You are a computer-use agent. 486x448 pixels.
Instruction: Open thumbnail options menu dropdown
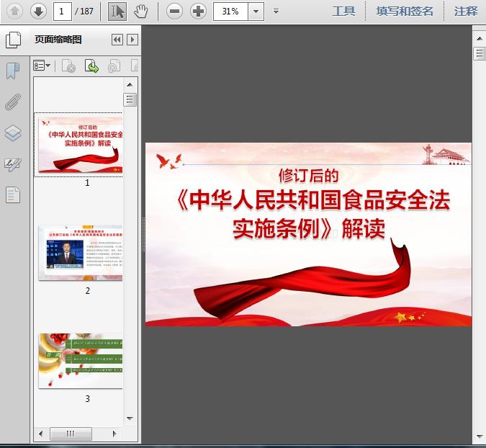click(x=42, y=66)
